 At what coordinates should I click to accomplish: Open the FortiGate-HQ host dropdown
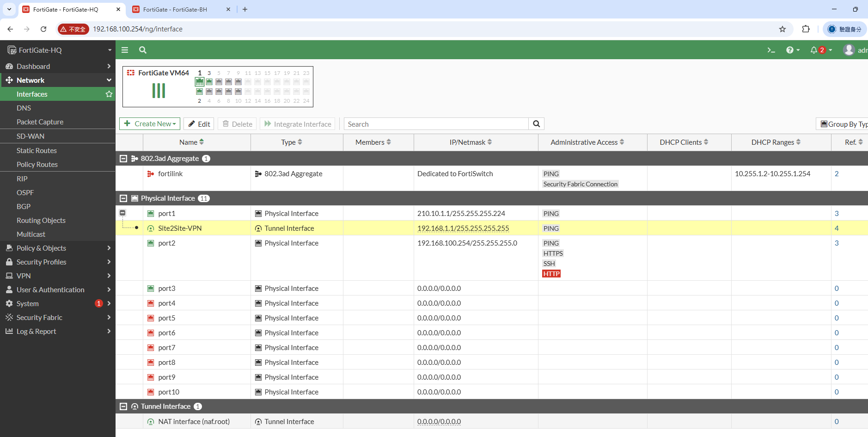[58, 50]
